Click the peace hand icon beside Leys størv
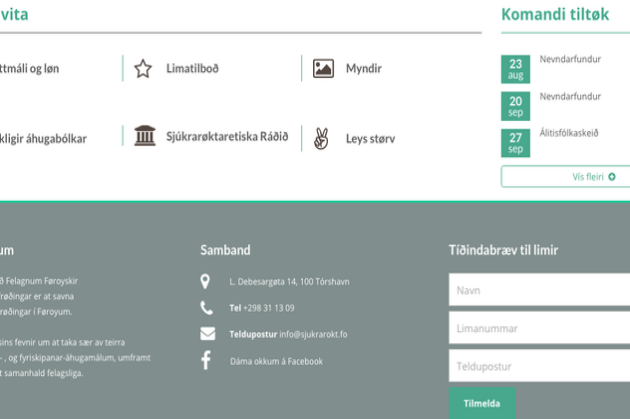This screenshot has height=419, width=630. pos(321,138)
